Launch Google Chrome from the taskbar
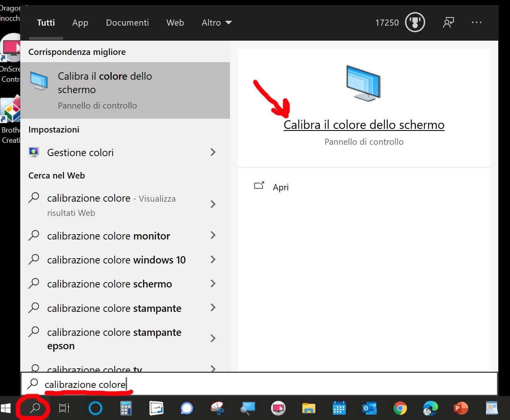The height and width of the screenshot is (420, 510). tap(400, 408)
